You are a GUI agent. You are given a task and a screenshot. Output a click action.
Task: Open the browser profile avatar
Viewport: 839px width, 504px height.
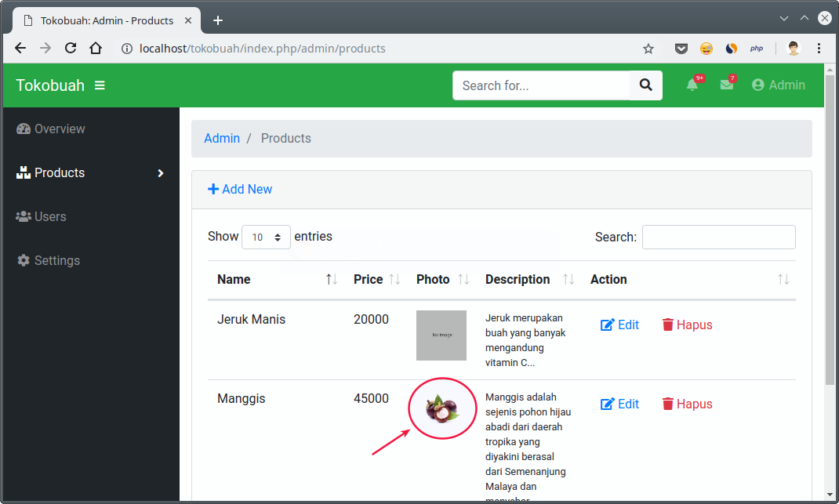794,49
